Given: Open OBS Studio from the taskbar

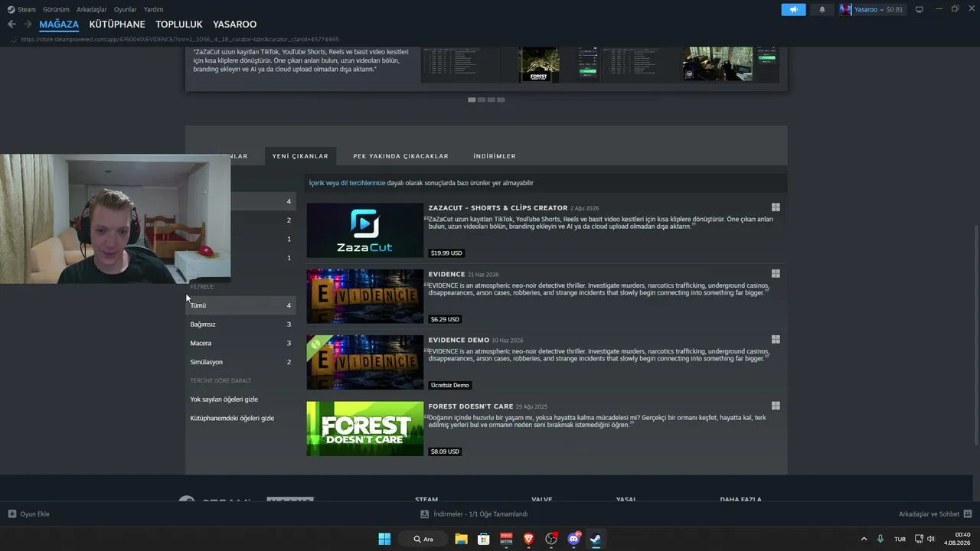Looking at the screenshot, I should (x=551, y=539).
